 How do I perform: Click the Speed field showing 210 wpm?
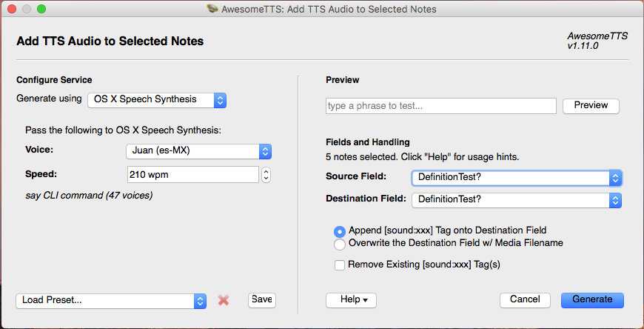(193, 175)
